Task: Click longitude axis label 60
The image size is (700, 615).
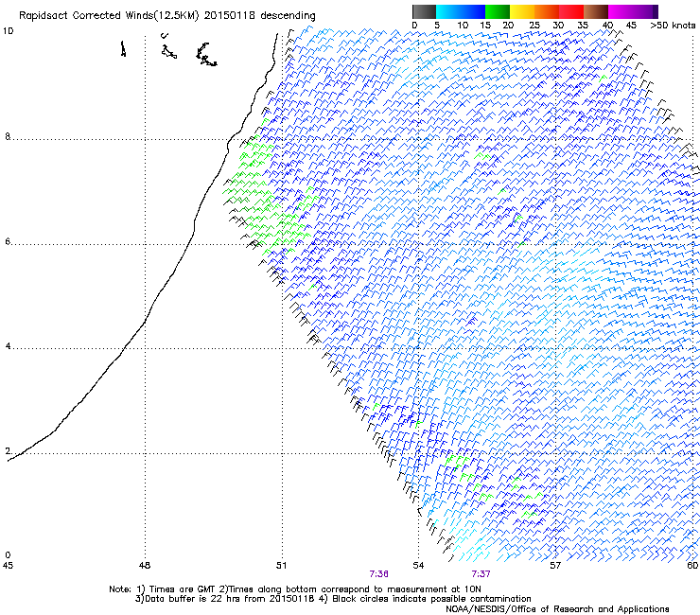Action: [x=692, y=566]
